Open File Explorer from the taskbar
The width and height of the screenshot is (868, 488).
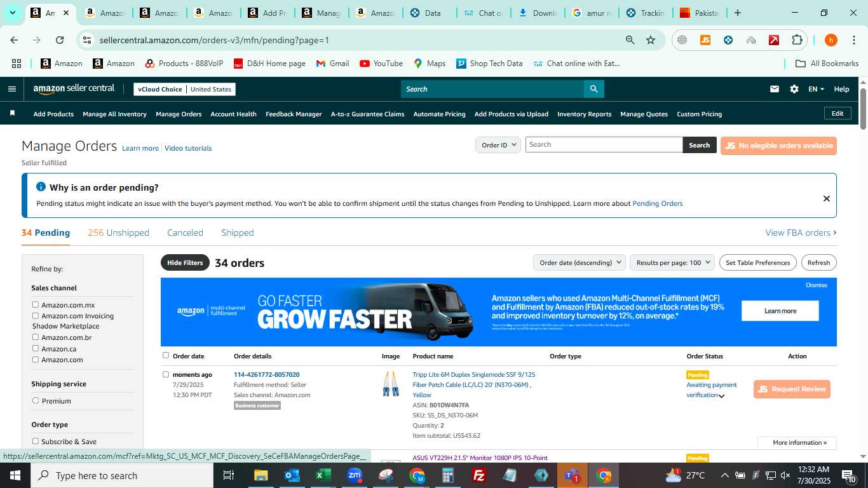(261, 475)
